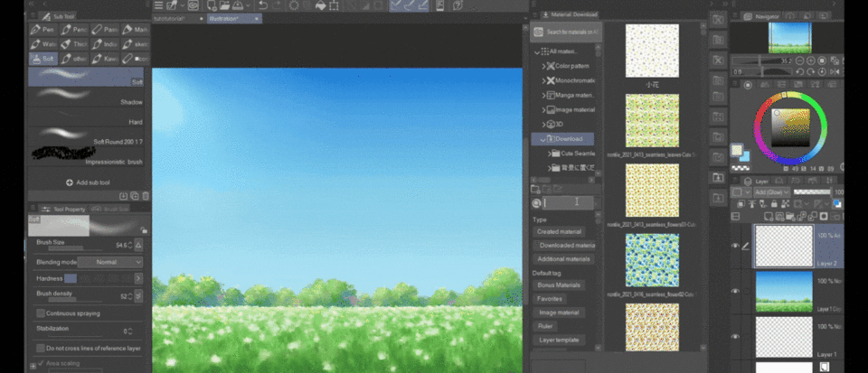868x373 pixels.
Task: Delete sub tool with trash icon
Action: click(146, 196)
